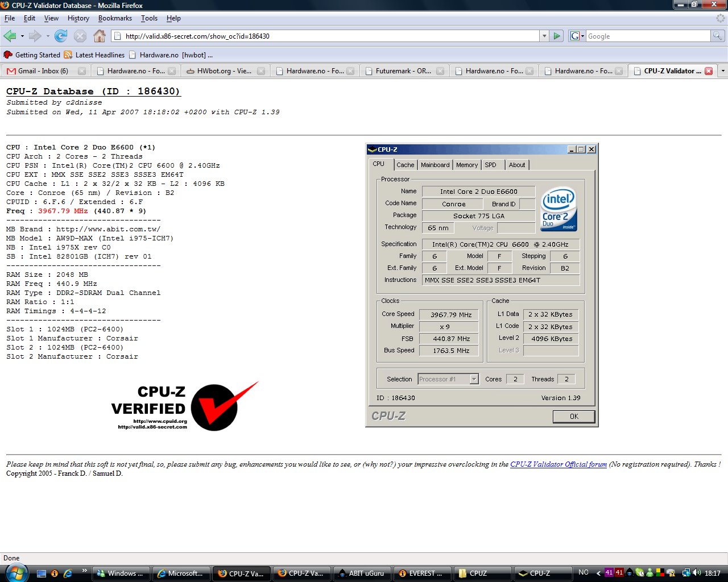Click the page icon left of the URL

click(118, 36)
